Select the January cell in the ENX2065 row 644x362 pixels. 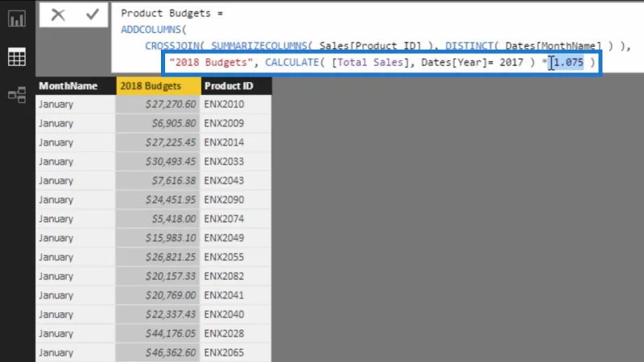click(76, 352)
